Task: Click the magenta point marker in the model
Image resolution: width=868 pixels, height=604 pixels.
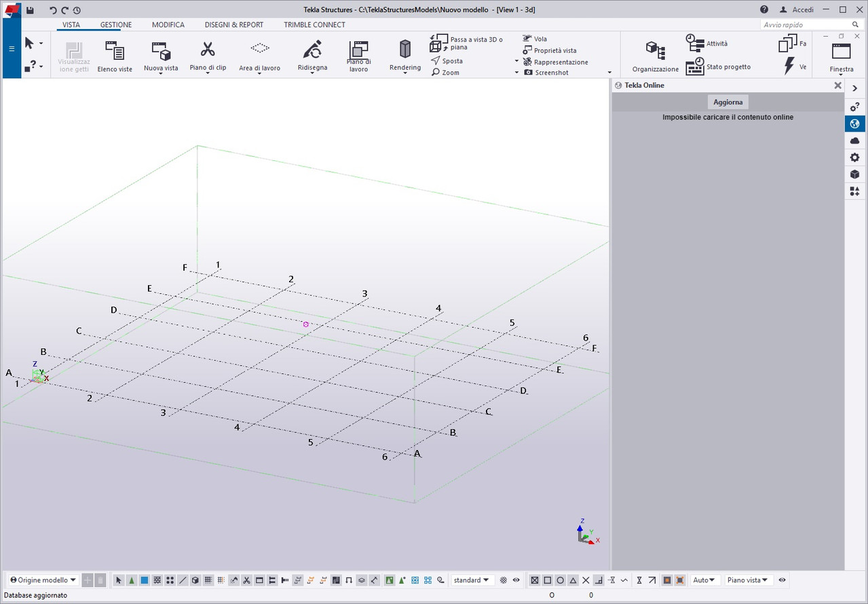Action: 306,324
